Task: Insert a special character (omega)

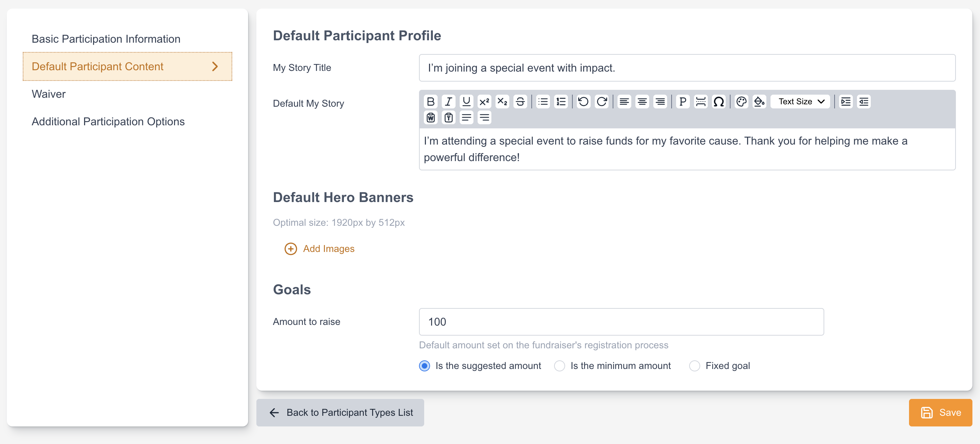Action: point(719,102)
